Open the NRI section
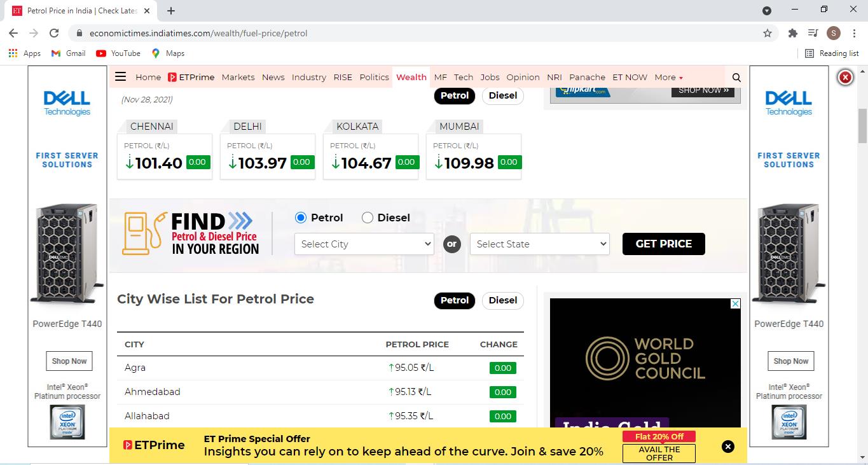Viewport: 868px width, 465px height. (555, 77)
